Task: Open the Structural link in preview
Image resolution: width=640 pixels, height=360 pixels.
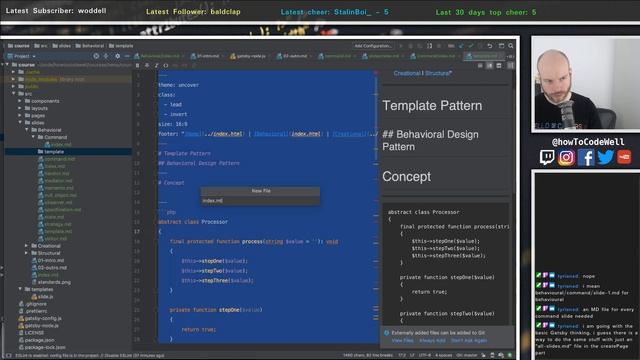Action: (438, 73)
